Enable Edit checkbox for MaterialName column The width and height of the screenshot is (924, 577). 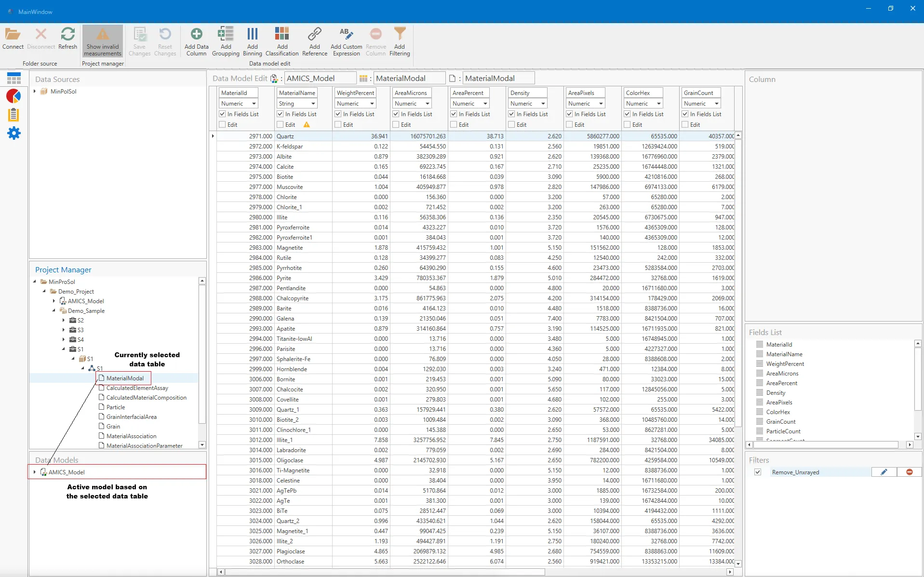click(280, 125)
